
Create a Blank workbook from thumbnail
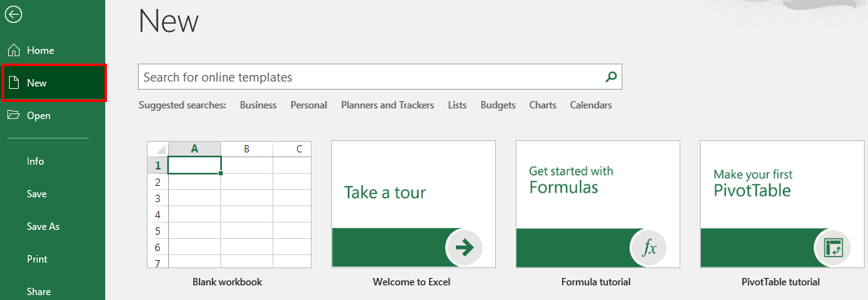(x=229, y=205)
